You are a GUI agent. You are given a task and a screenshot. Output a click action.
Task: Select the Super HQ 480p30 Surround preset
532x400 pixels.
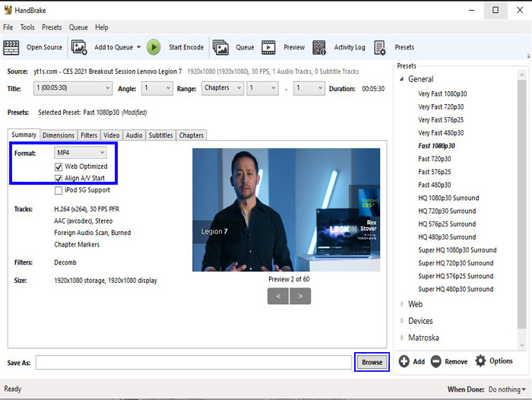456,289
